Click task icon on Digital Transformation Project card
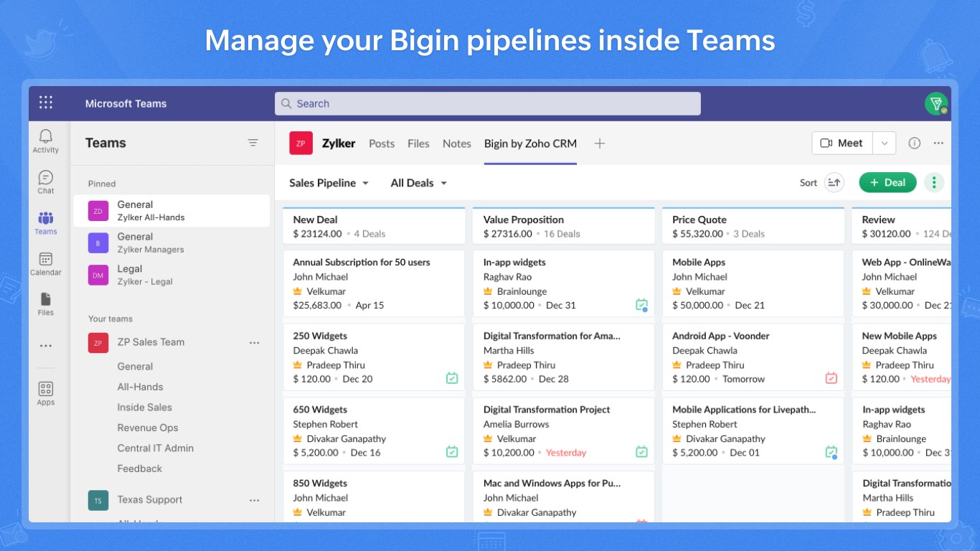Viewport: 980px width, 551px height. pyautogui.click(x=641, y=452)
